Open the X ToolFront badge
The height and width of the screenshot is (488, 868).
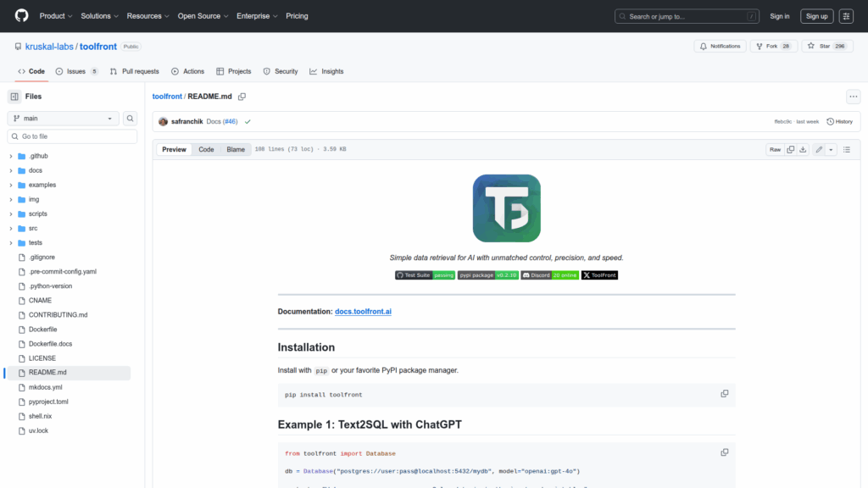coord(599,275)
